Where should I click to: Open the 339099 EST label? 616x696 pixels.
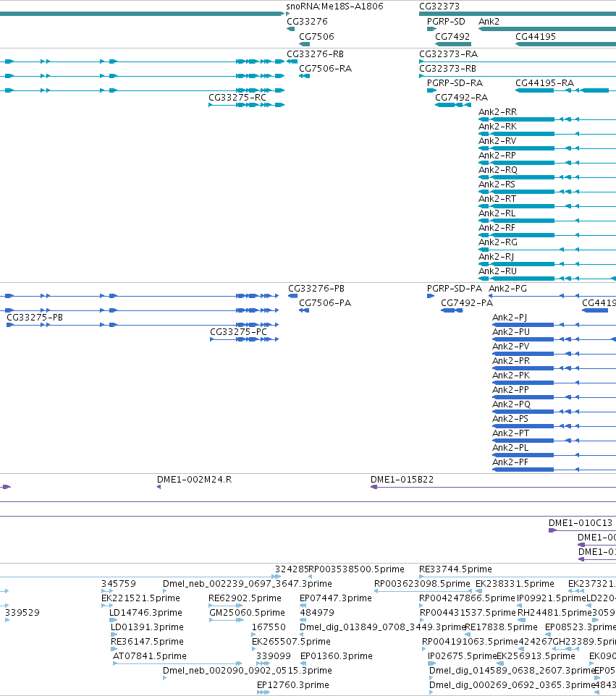coord(274,656)
